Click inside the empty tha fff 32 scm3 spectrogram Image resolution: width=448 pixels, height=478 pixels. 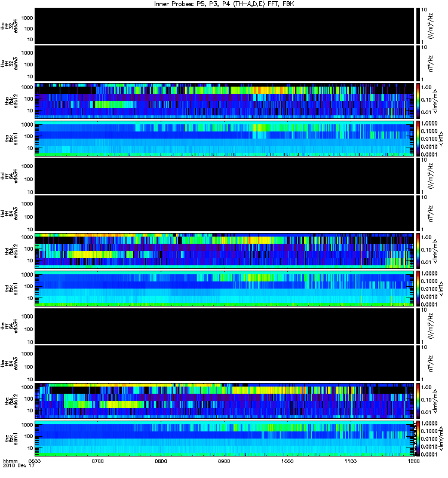(225, 63)
